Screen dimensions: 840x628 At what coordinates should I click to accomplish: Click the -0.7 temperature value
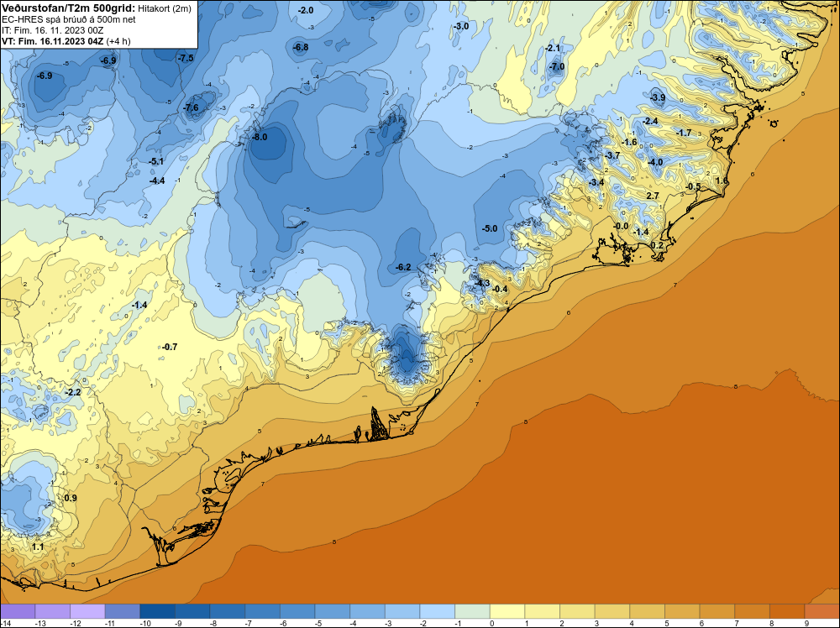tap(170, 347)
